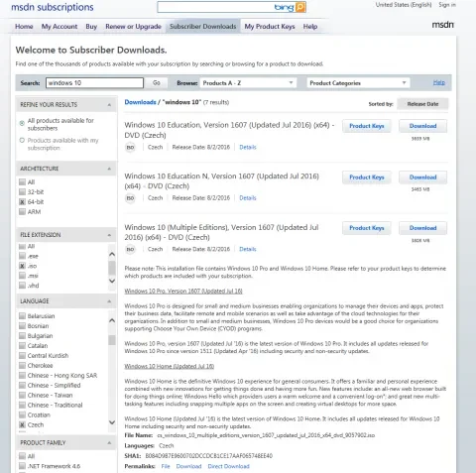The height and width of the screenshot is (473, 476).
Task: Click Product Keys for Windows 10 Education N
Action: pyautogui.click(x=367, y=177)
